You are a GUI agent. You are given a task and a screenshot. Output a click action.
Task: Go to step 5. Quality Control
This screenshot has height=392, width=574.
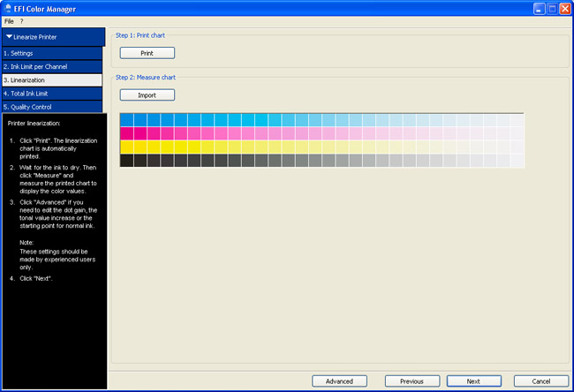(x=52, y=107)
